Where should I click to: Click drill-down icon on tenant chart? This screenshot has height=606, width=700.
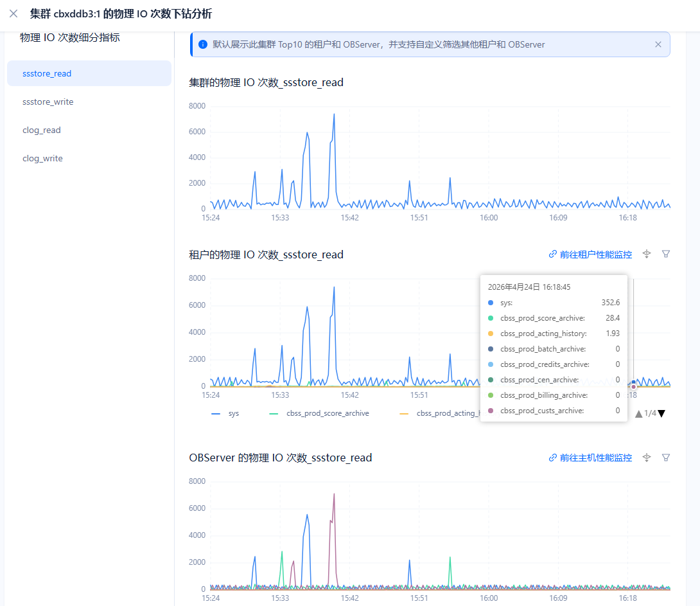pos(647,254)
